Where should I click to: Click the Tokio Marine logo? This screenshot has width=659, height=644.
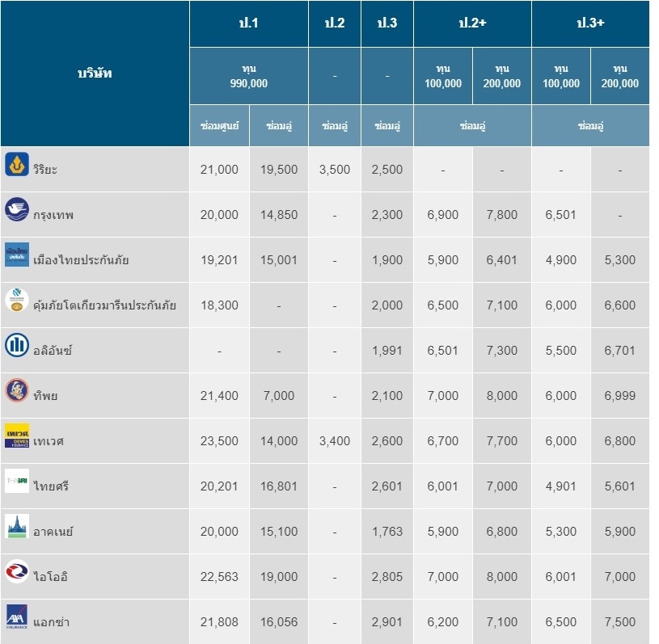pos(17,300)
